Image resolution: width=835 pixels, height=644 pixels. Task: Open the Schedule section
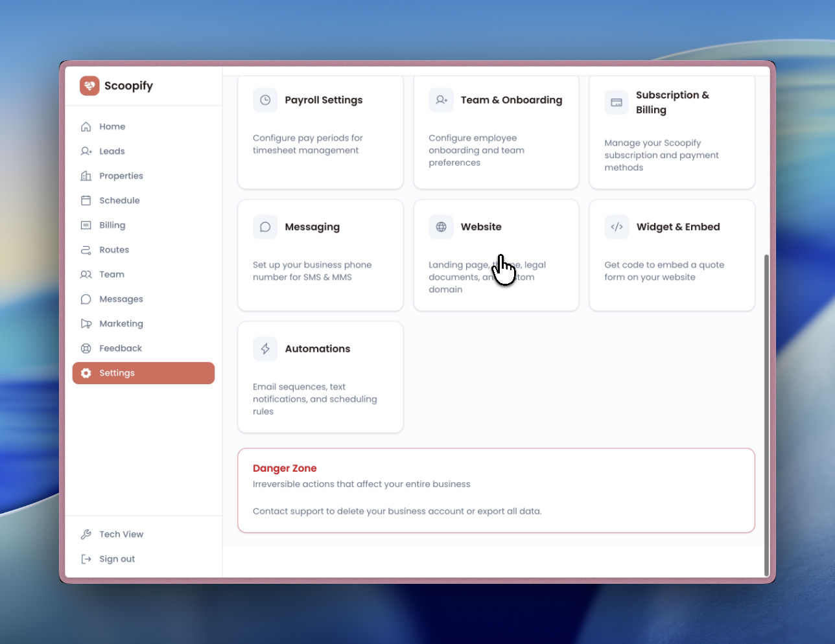click(86, 200)
